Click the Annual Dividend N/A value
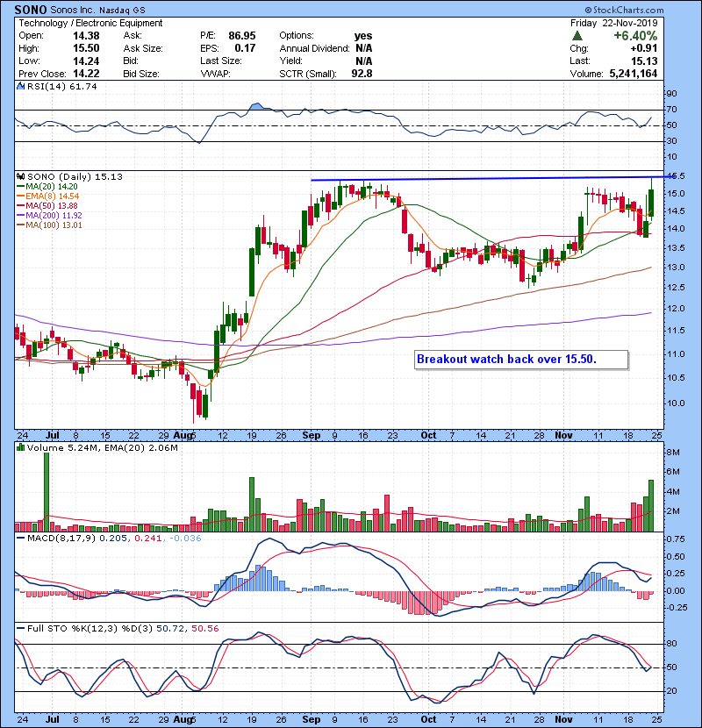This screenshot has height=728, width=702. [364, 48]
